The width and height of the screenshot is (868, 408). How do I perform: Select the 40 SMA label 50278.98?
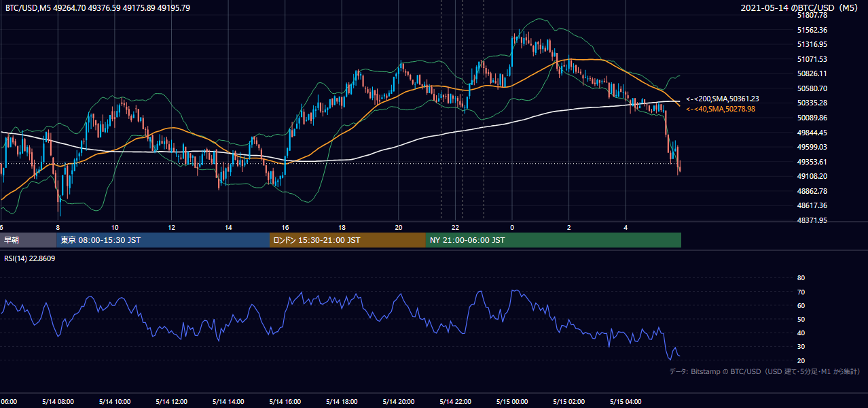pos(721,109)
